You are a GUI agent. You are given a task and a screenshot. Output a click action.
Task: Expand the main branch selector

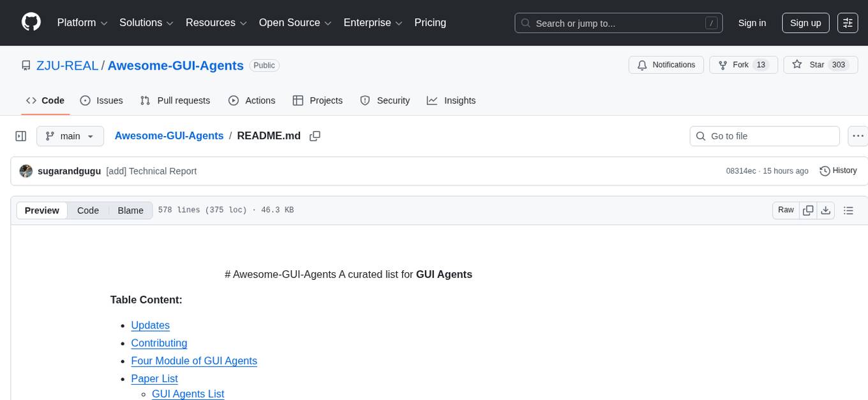coord(70,136)
